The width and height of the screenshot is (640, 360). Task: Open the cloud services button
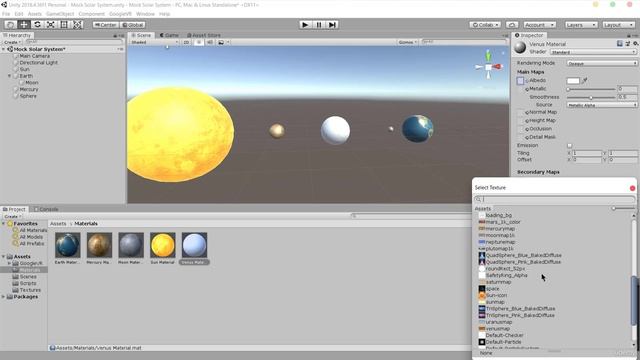(512, 25)
